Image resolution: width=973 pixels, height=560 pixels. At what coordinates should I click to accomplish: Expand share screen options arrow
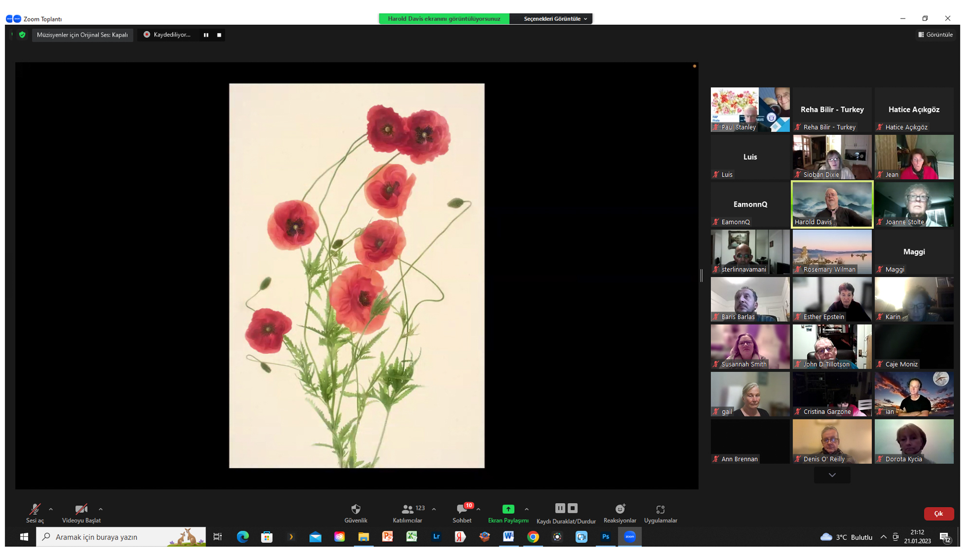pos(526,509)
